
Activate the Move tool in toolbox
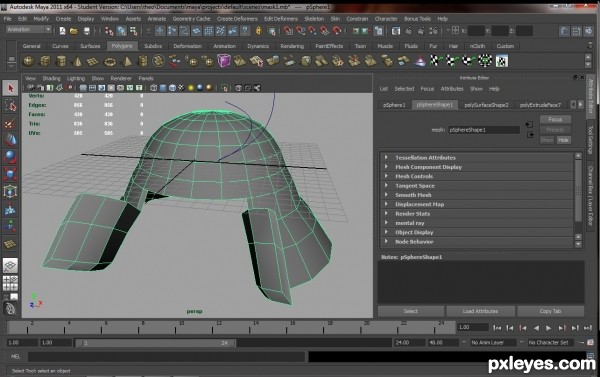click(10, 140)
